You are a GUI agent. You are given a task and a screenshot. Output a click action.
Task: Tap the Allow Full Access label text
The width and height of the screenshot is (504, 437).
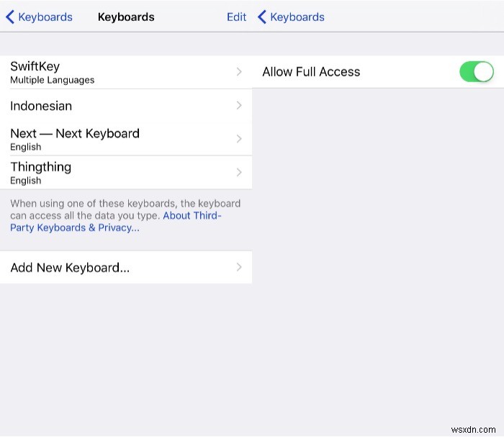311,72
